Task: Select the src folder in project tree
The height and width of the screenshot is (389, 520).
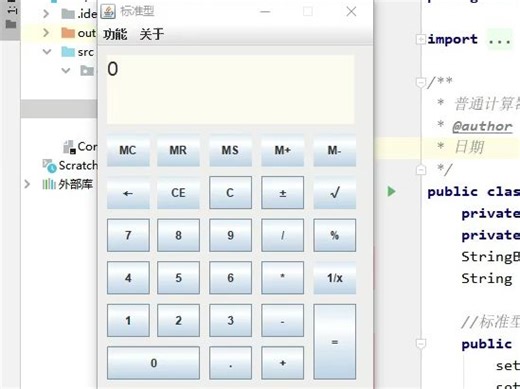Action: point(77,52)
